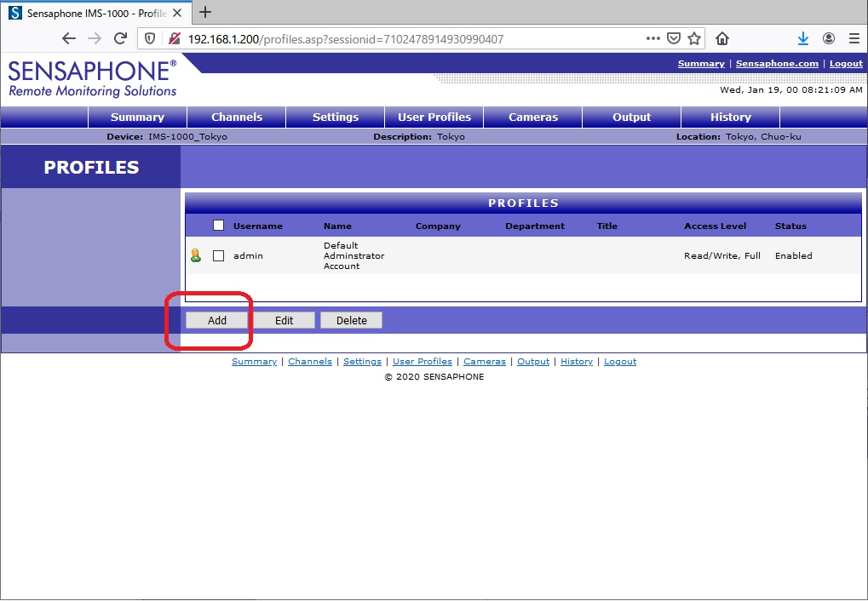Check the admin profile checkbox
This screenshot has width=868, height=601.
(219, 255)
